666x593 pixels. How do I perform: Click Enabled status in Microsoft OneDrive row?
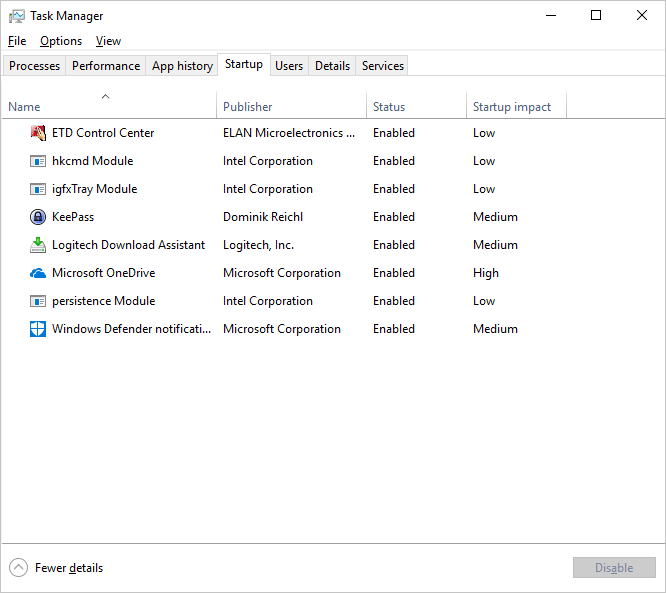(394, 273)
